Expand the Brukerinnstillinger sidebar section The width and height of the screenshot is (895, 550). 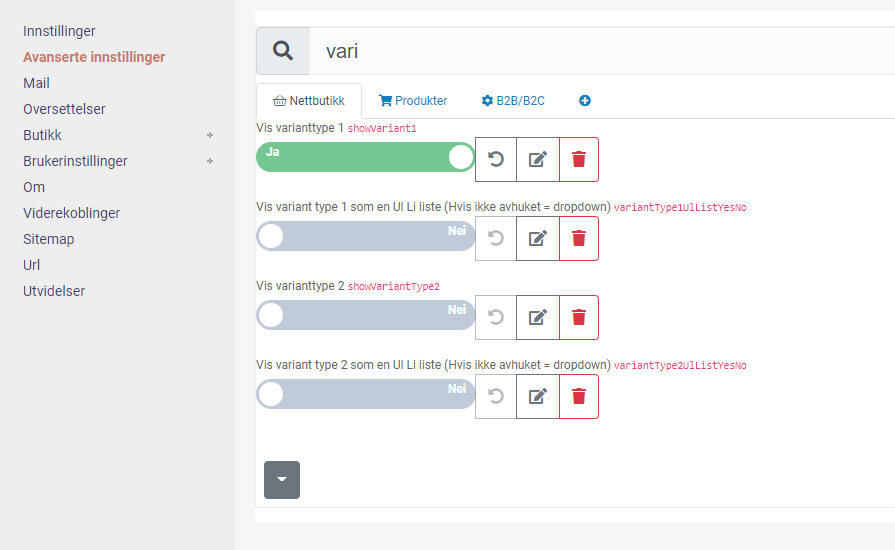click(x=210, y=161)
